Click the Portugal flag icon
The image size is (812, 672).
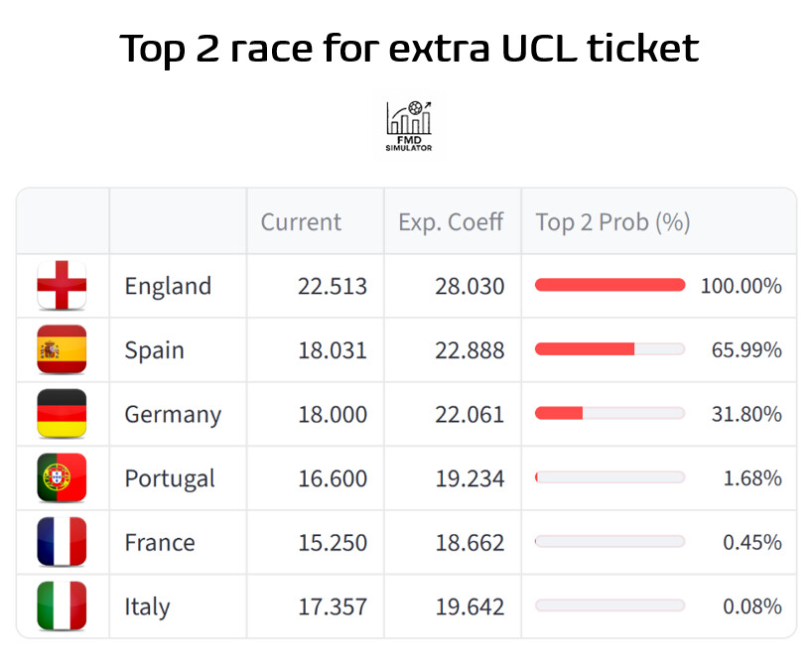click(62, 477)
